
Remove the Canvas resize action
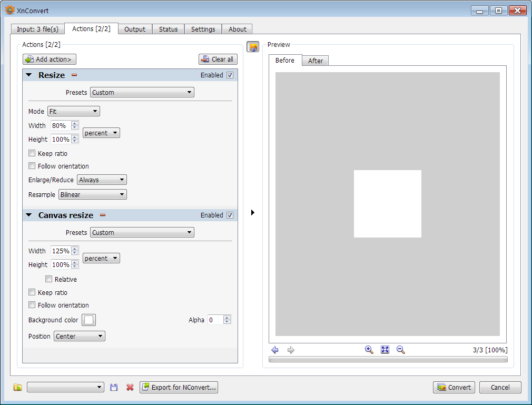pyautogui.click(x=103, y=215)
